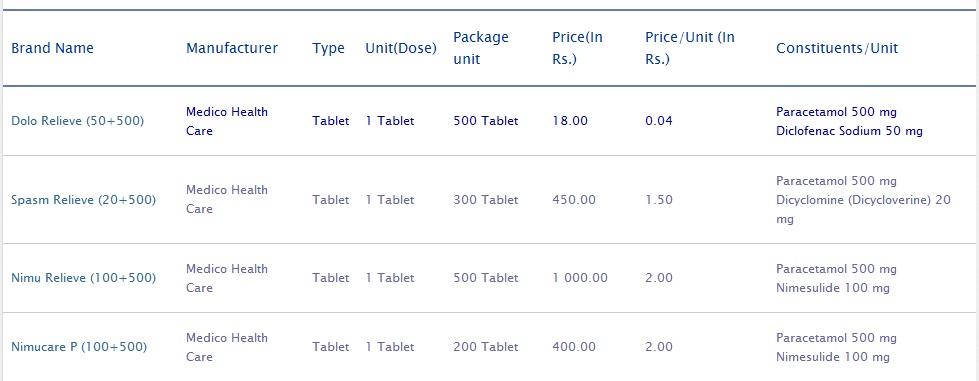This screenshot has height=381, width=979.
Task: Open the Dolo Relieve (50+500) brand link
Action: [x=77, y=121]
